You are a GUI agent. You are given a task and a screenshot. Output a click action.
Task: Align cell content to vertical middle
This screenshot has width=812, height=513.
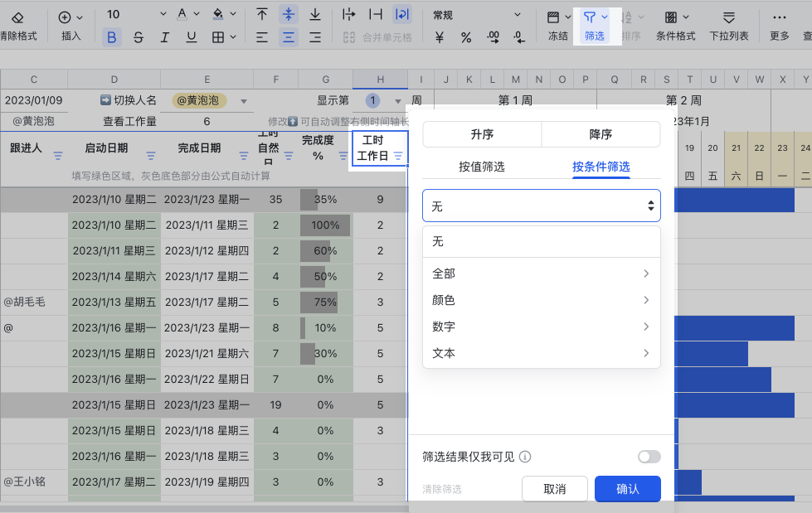289,14
